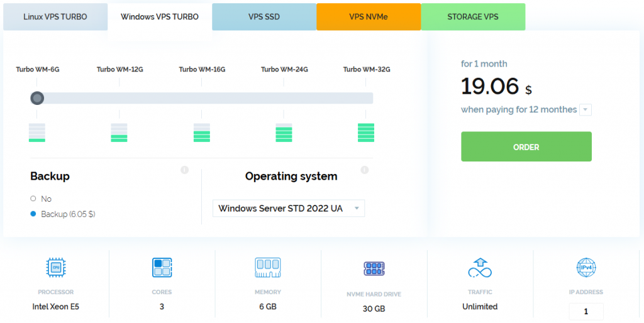Click the IP address quantity field
Screen dimensions: 644x323
[586, 312]
